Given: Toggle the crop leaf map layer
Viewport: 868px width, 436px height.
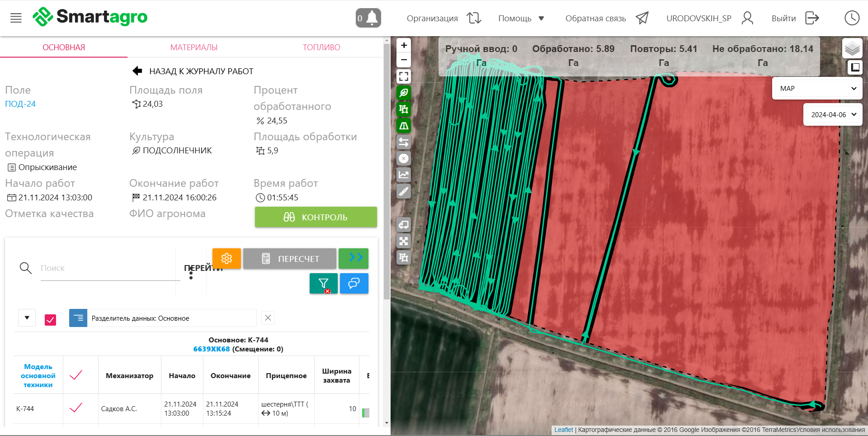Looking at the screenshot, I should point(404,93).
